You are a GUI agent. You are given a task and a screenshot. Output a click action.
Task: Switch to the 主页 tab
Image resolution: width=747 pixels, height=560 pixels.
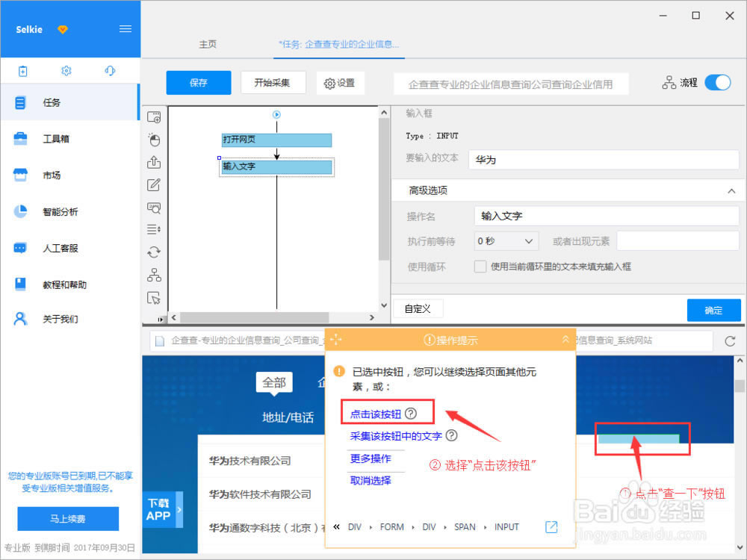point(208,44)
